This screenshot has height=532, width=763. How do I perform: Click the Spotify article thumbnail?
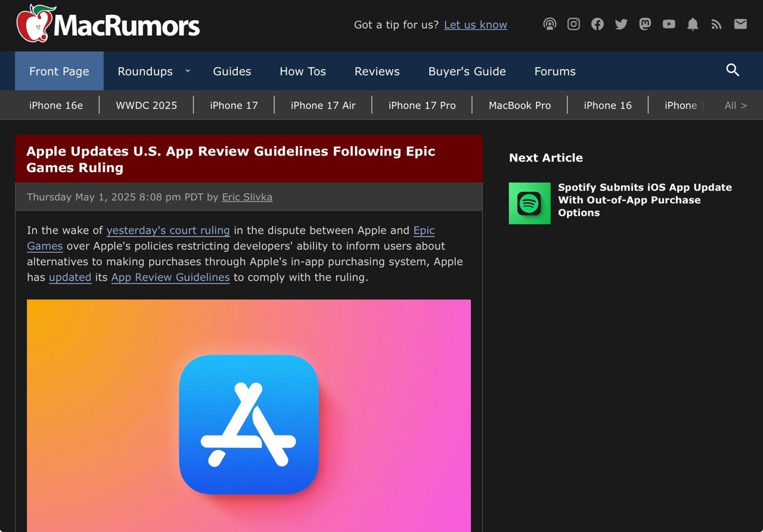pyautogui.click(x=529, y=203)
